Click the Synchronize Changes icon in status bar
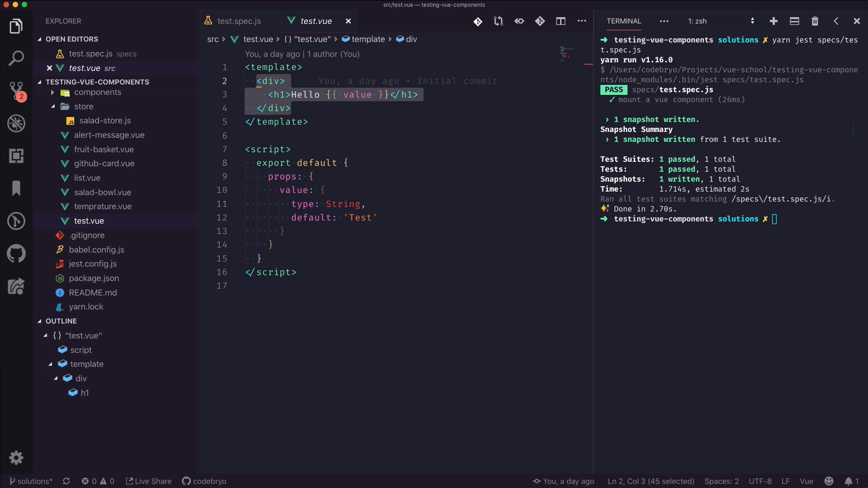The width and height of the screenshot is (868, 488). tap(66, 481)
